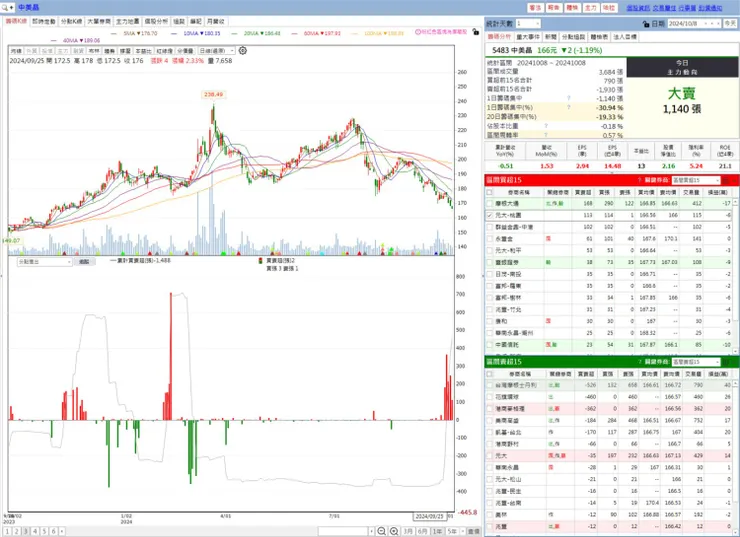Viewport: 740px width, 537px height.
Task: Click the help icon beside 1日籌碼集中
Action: pos(569,98)
